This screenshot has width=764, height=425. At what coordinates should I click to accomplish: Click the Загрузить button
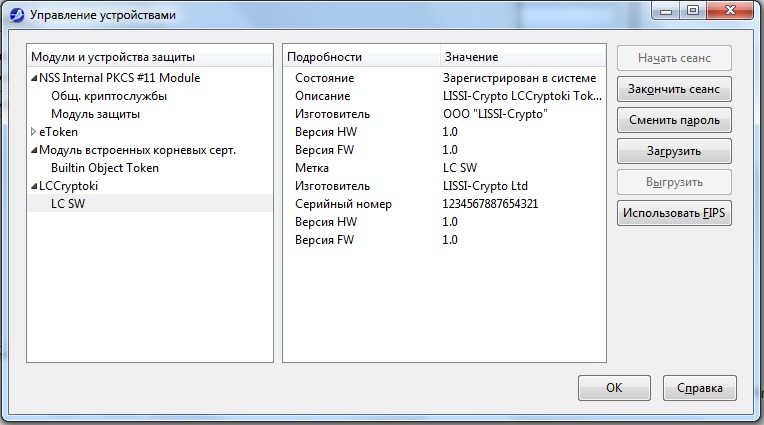tap(674, 151)
